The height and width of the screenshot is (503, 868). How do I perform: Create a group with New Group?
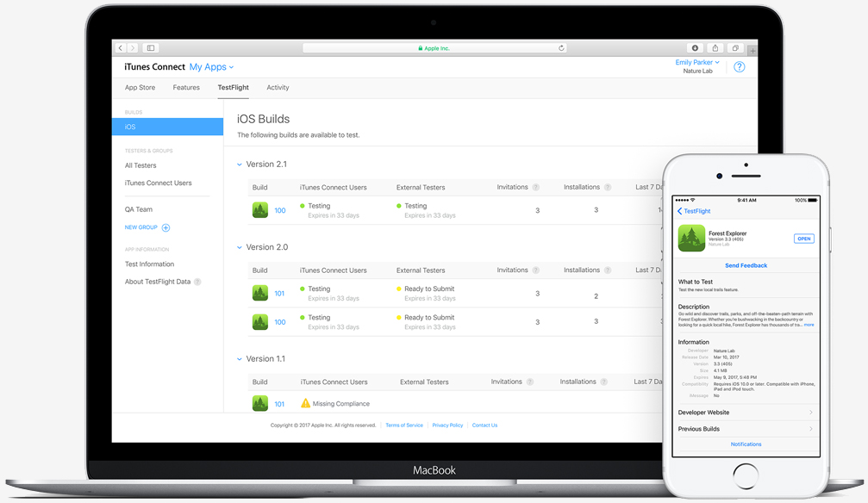pos(141,227)
